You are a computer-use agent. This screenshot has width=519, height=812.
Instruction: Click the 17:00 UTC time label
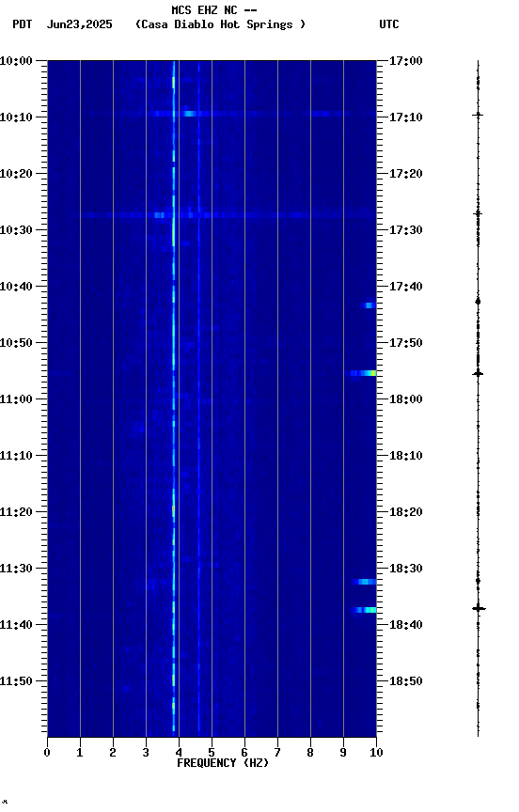coord(406,60)
